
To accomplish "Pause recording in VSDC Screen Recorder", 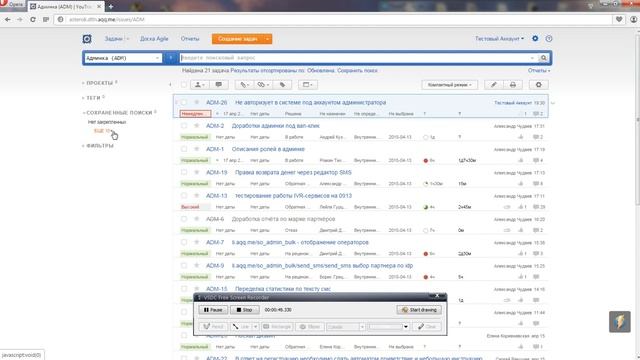I will tap(213, 310).
